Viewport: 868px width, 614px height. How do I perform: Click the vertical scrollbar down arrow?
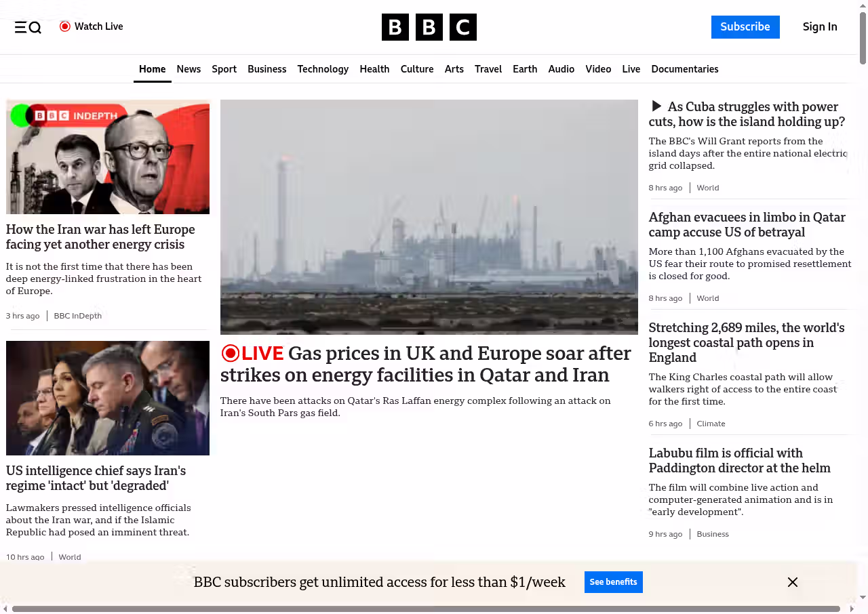pos(863,597)
